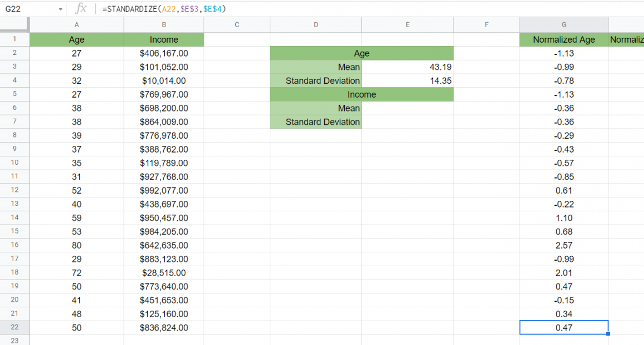Select the Normalized Age header cell

pos(563,39)
